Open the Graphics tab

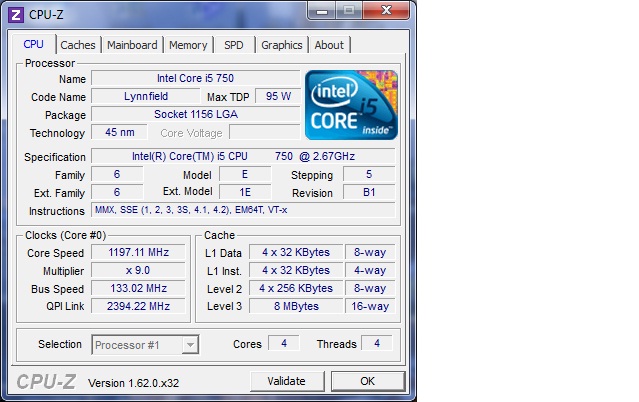click(282, 45)
